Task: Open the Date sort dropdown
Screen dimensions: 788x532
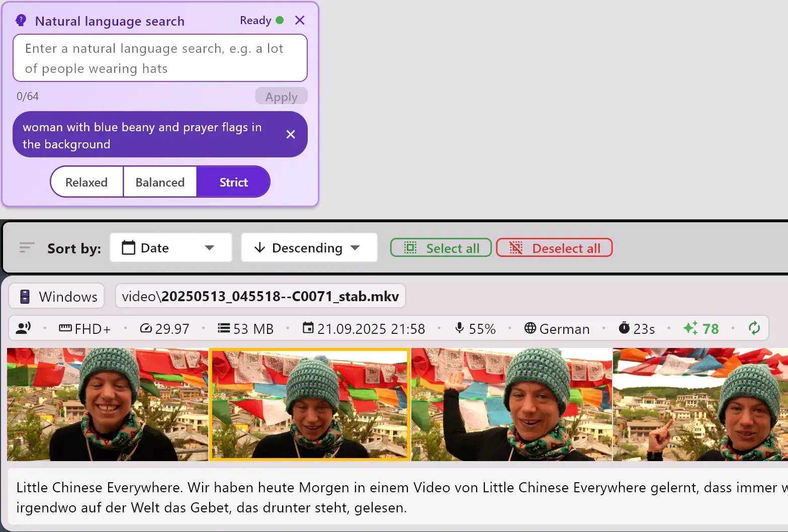Action: [x=170, y=247]
